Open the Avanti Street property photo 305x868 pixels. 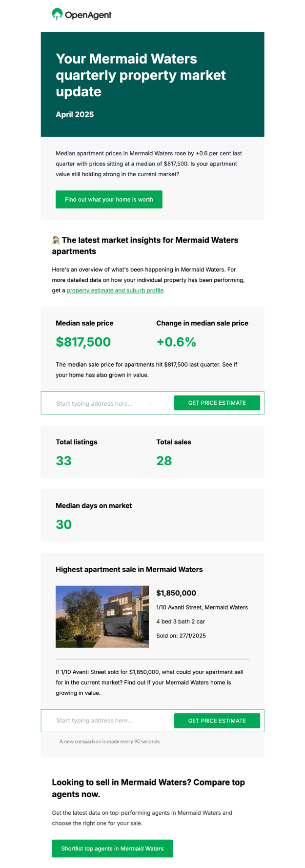[x=102, y=617]
